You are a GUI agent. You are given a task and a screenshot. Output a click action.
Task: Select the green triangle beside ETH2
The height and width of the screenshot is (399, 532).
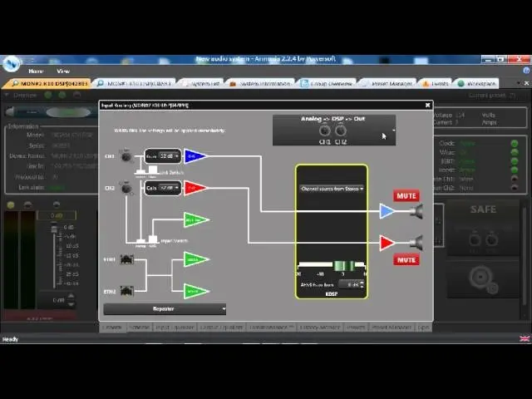tap(196, 291)
